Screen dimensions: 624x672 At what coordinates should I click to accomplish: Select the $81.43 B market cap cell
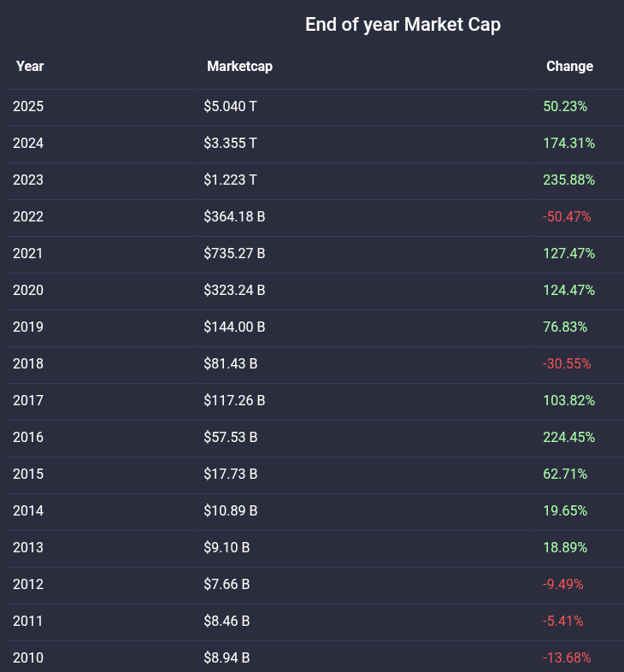(x=231, y=364)
